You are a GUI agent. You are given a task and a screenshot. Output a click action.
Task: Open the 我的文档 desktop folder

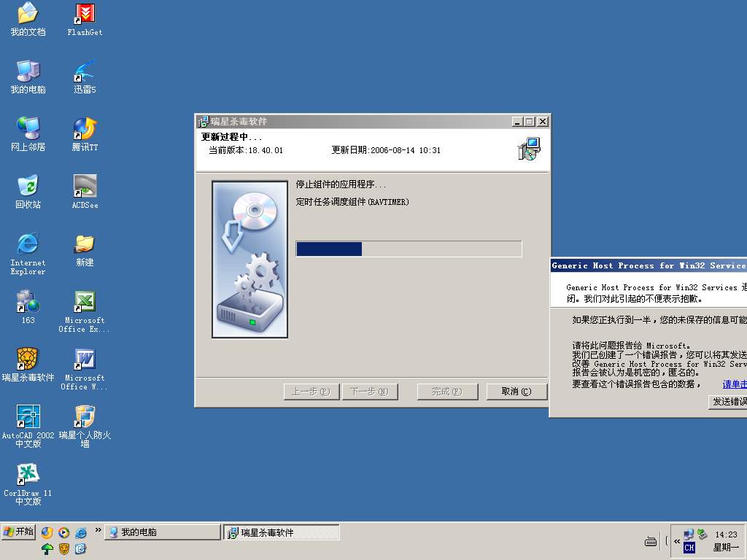click(x=28, y=20)
